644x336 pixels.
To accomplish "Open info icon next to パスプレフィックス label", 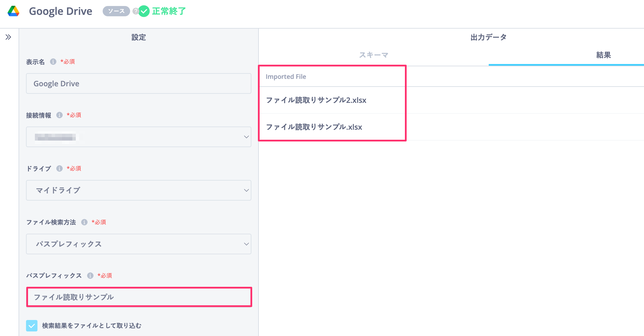I will (x=90, y=275).
